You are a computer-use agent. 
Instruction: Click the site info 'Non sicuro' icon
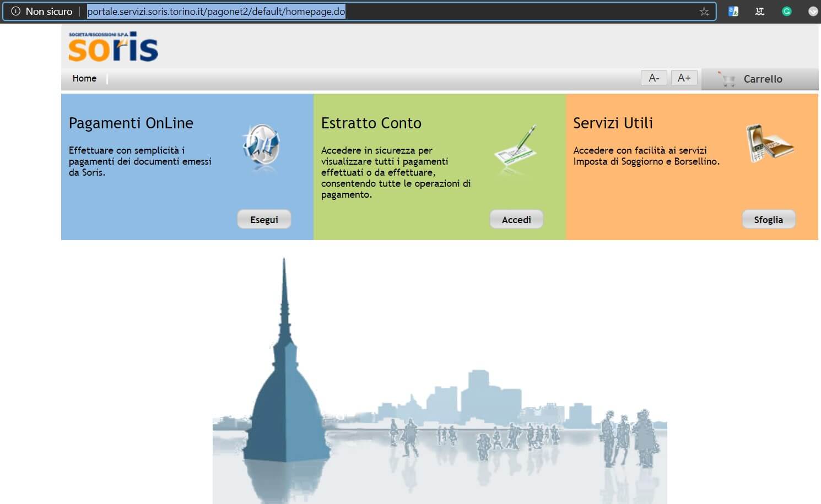(x=15, y=11)
